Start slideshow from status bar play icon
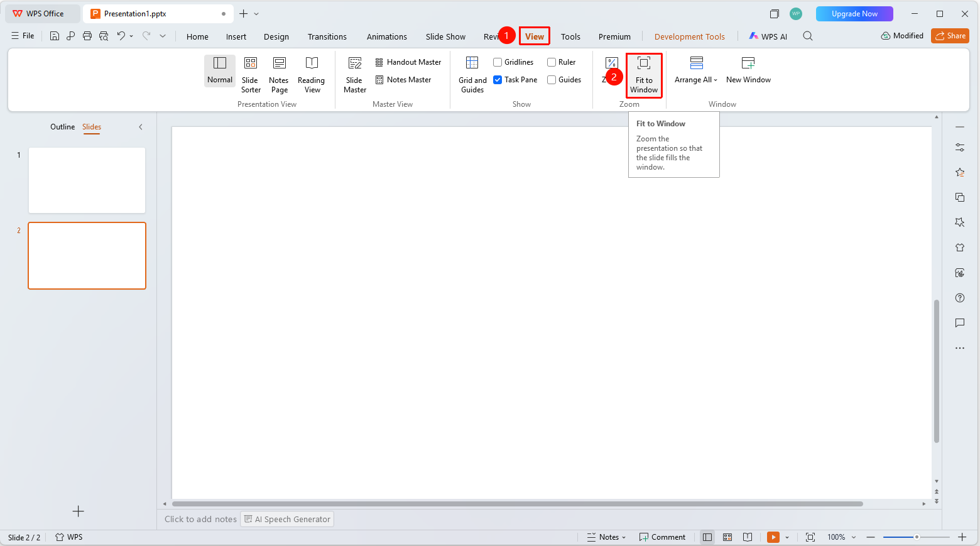Screen dimensions: 980x546 (x=773, y=537)
